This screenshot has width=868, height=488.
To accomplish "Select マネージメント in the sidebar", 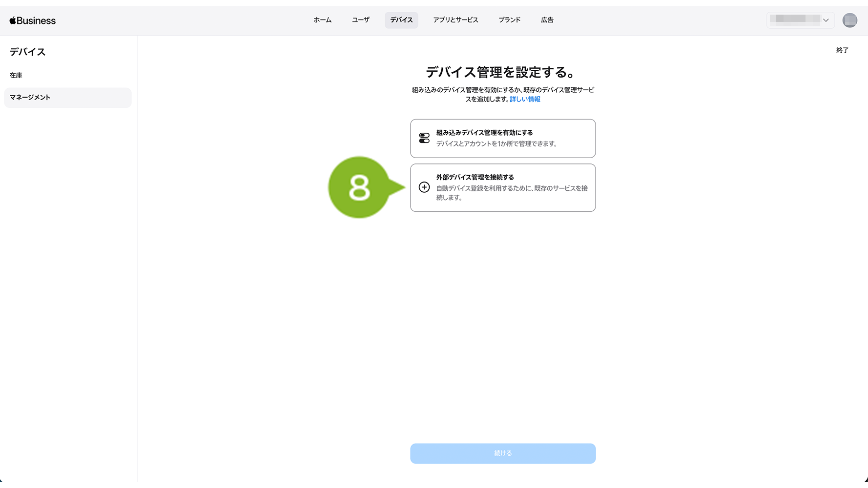I will pos(30,98).
